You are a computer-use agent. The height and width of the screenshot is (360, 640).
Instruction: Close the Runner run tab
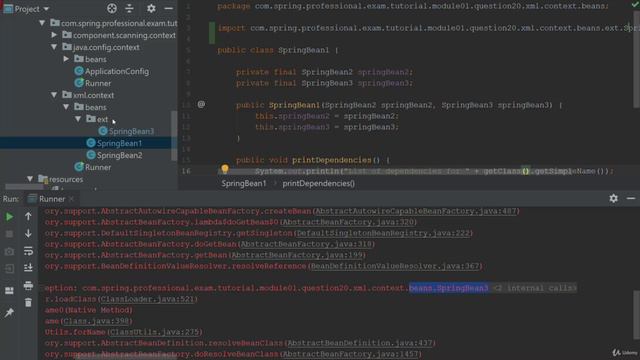[71, 199]
